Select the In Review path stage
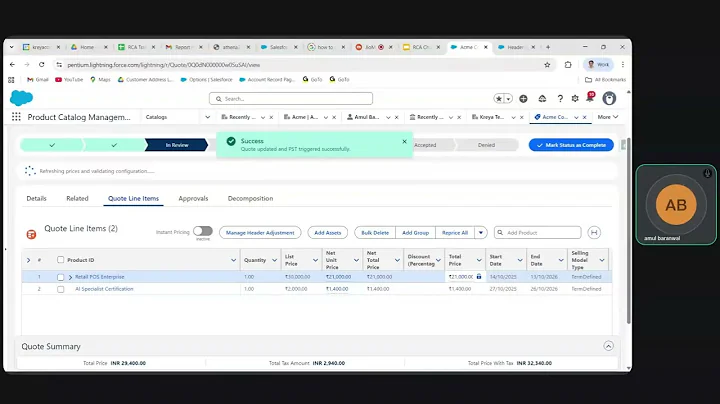The height and width of the screenshot is (404, 720). click(x=177, y=145)
